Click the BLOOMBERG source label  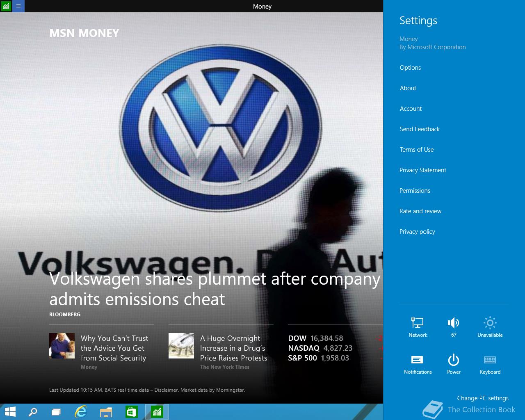(65, 315)
